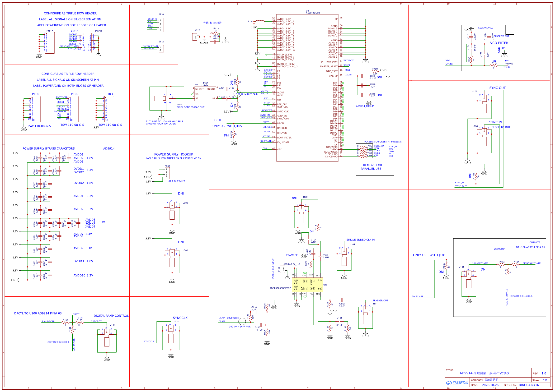Select the U101 ADCLK925BCPZ chip symbol
555x392 pixels.
pyautogui.click(x=307, y=285)
